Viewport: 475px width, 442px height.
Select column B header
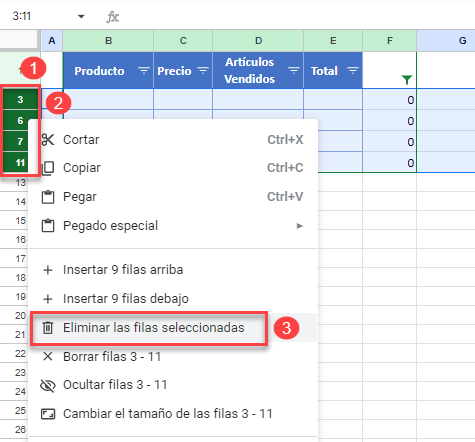[x=108, y=41]
